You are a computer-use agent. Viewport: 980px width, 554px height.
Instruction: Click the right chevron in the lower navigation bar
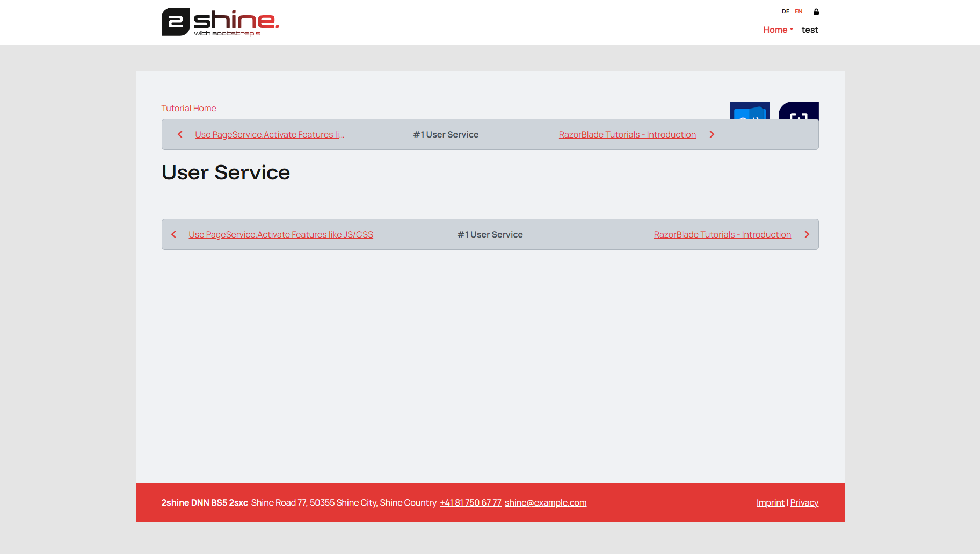pyautogui.click(x=807, y=234)
